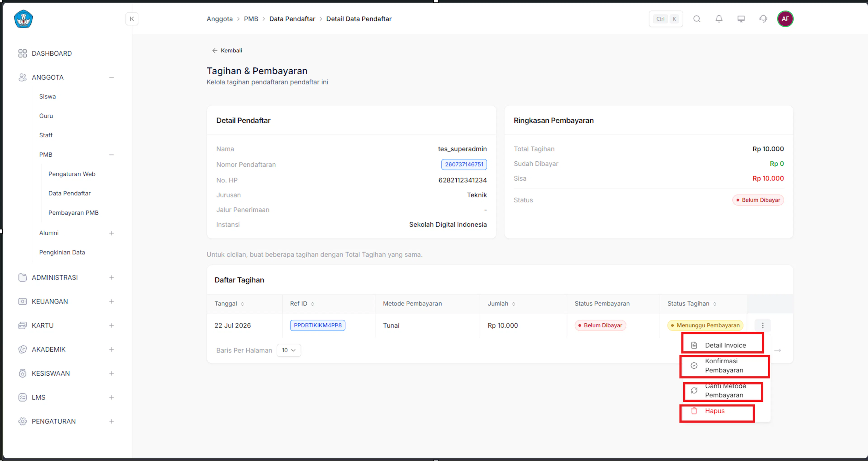Open Siswa in the sidebar

pos(47,96)
